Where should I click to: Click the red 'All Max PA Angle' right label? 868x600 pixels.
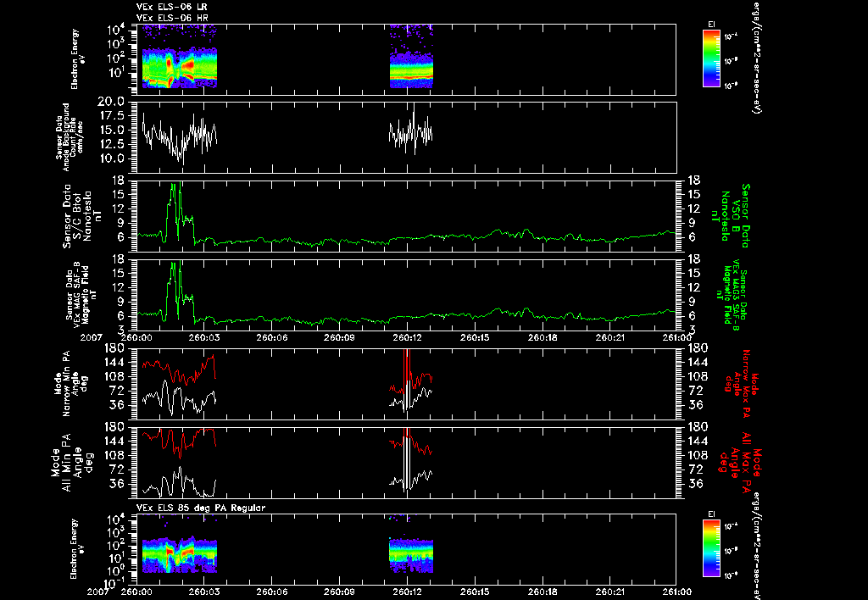(x=740, y=462)
